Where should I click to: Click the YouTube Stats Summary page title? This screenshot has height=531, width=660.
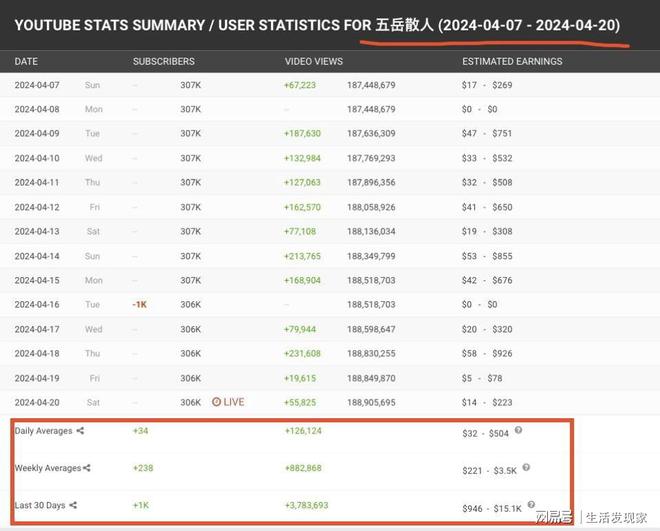[x=317, y=25]
